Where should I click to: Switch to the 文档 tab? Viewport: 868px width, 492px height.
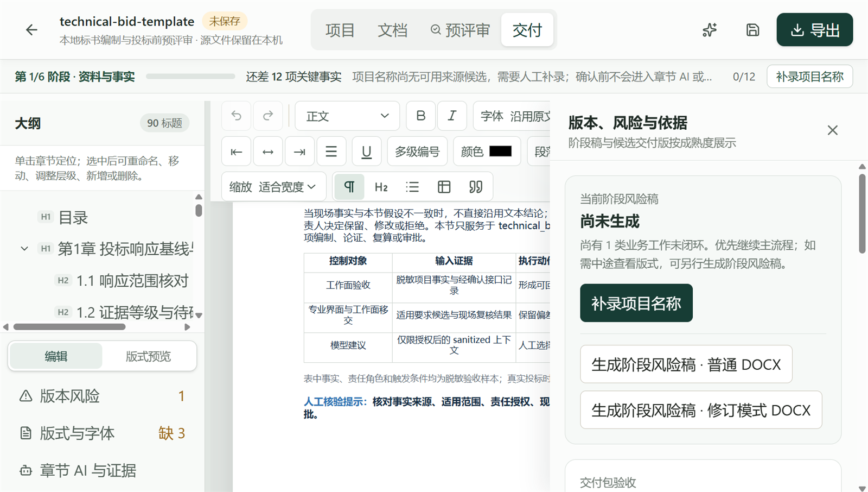click(x=392, y=30)
